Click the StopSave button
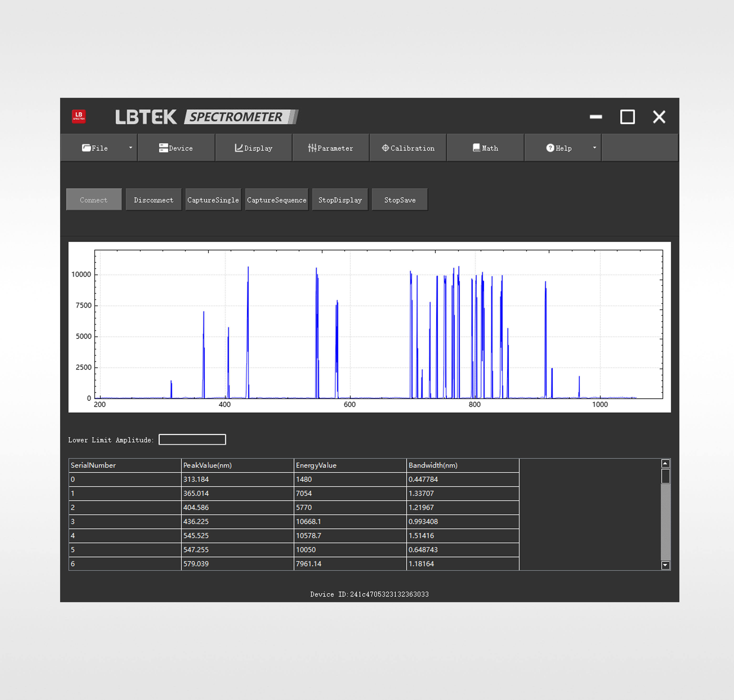This screenshot has width=734, height=700. pyautogui.click(x=400, y=200)
